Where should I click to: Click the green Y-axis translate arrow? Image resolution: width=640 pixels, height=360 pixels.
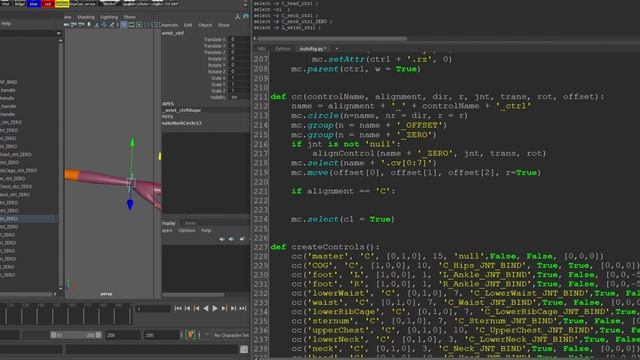[132, 142]
